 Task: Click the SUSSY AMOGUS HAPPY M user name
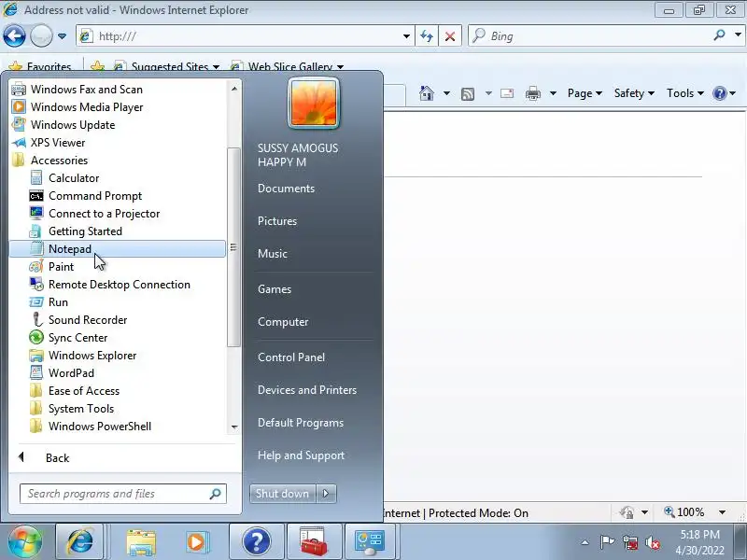298,155
